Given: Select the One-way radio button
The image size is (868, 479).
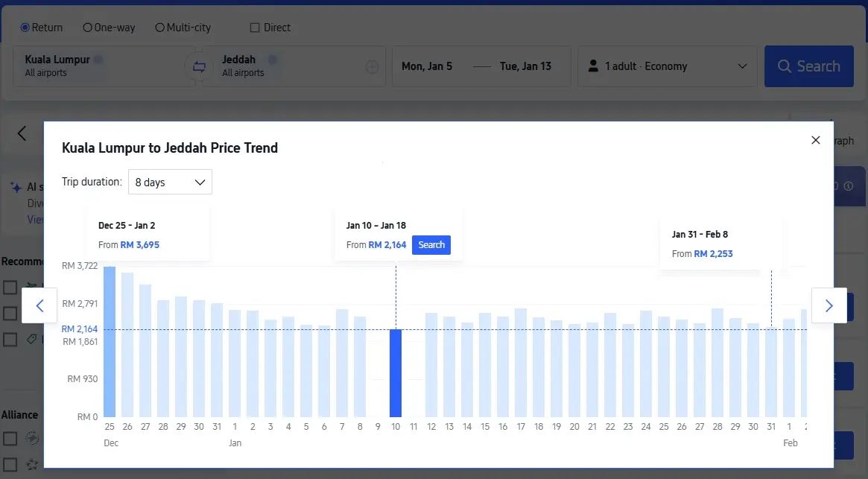Looking at the screenshot, I should pos(88,28).
